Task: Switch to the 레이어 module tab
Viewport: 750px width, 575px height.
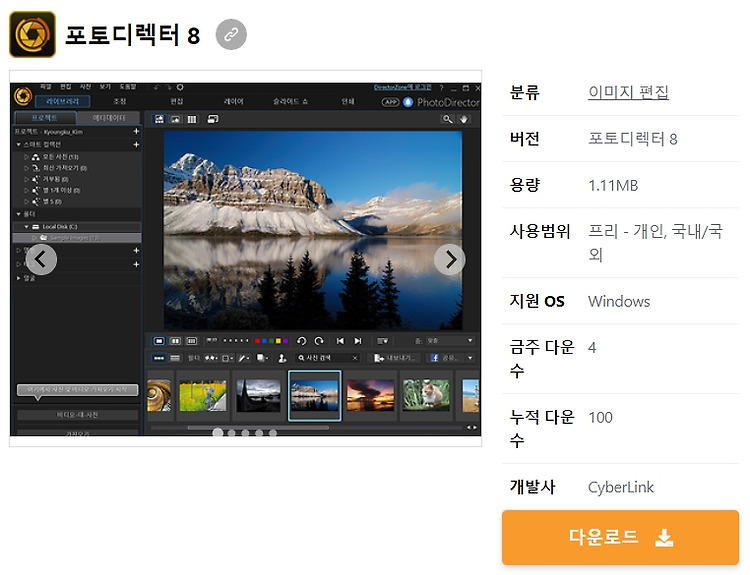Action: (x=233, y=101)
